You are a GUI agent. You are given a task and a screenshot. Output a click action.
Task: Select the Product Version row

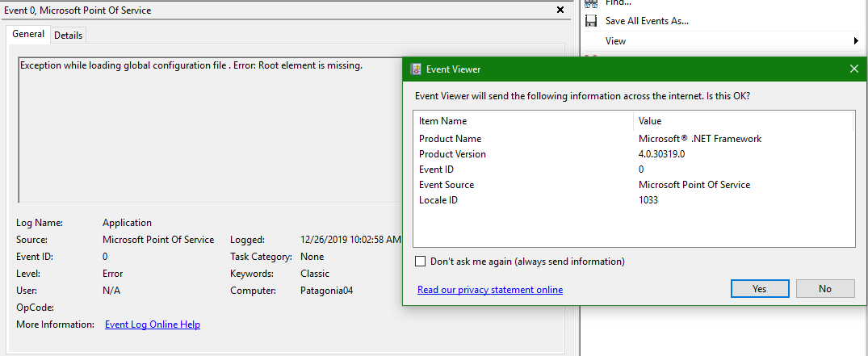point(634,154)
